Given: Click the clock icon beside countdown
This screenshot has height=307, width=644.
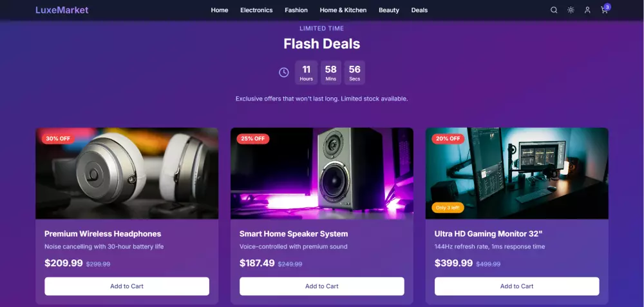Looking at the screenshot, I should click(x=284, y=72).
